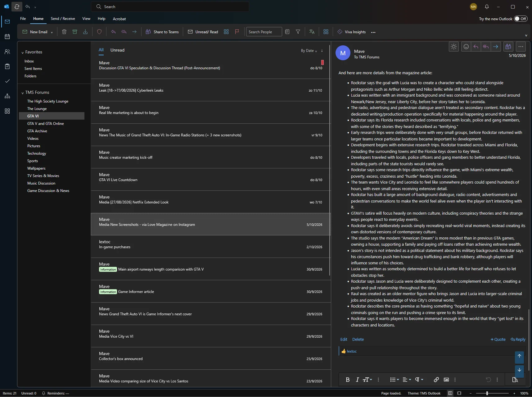Open the By Date sort dropdown
Image resolution: width=532 pixels, height=397 pixels.
click(309, 51)
